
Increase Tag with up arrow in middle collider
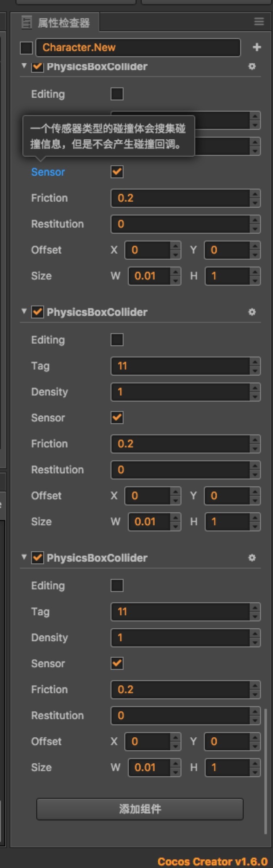[x=255, y=362]
